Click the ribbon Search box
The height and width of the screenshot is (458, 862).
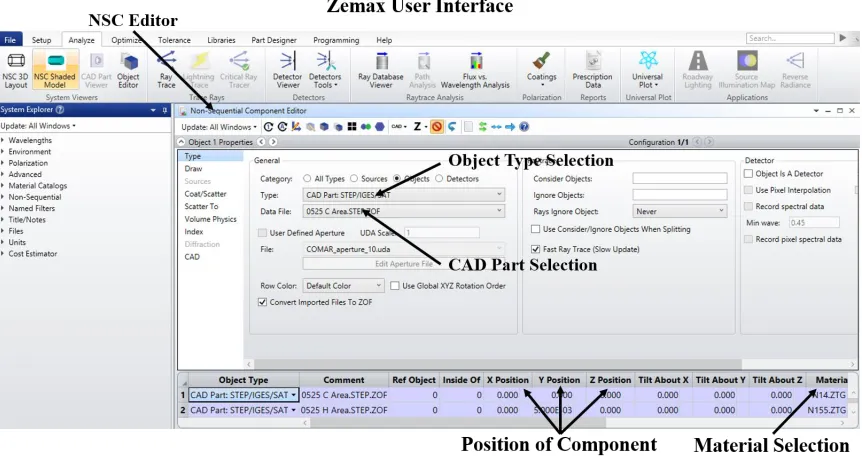[790, 38]
